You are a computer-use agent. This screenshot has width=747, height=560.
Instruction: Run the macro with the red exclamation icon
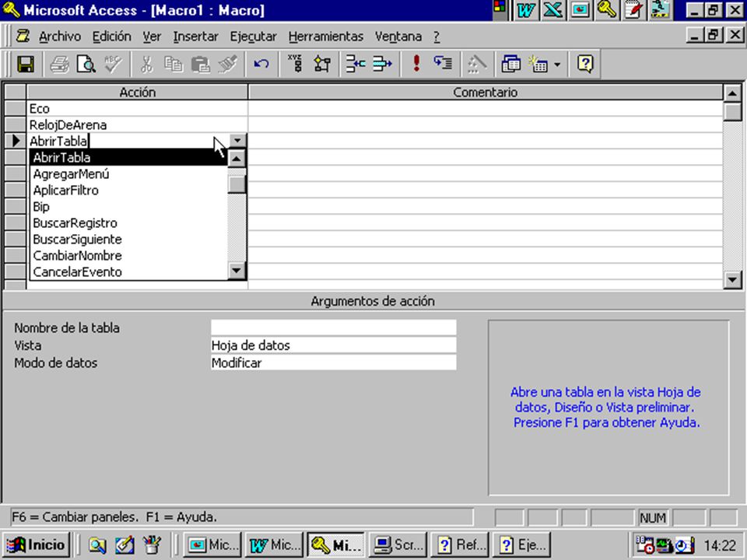click(416, 64)
